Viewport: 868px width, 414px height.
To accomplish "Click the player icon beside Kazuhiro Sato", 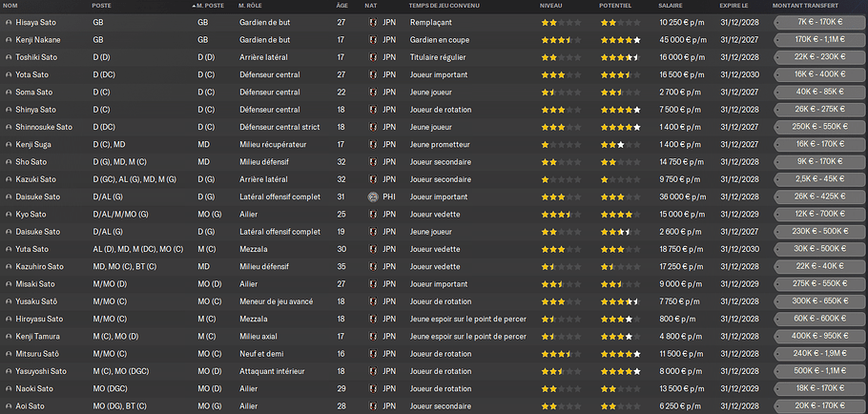I will tap(9, 266).
